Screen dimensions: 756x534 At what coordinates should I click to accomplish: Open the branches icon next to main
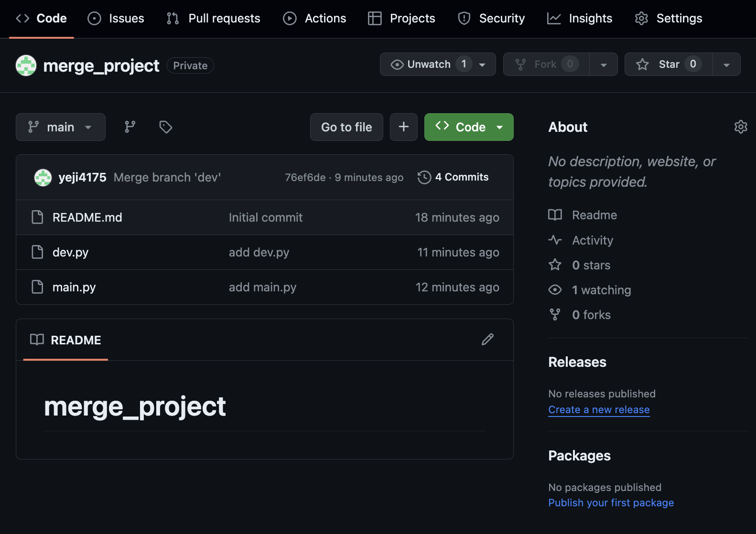[x=130, y=127]
